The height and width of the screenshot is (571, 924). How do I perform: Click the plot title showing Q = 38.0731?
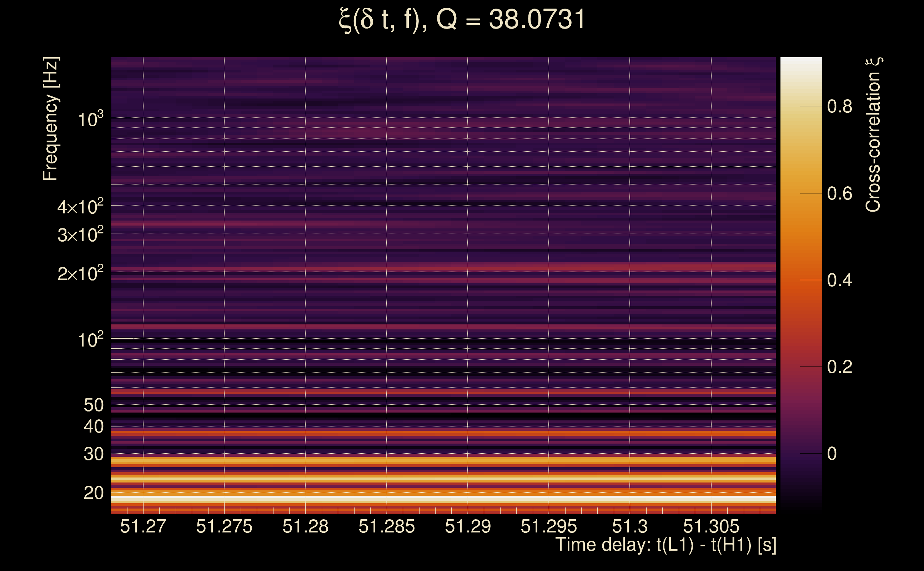coord(462,20)
